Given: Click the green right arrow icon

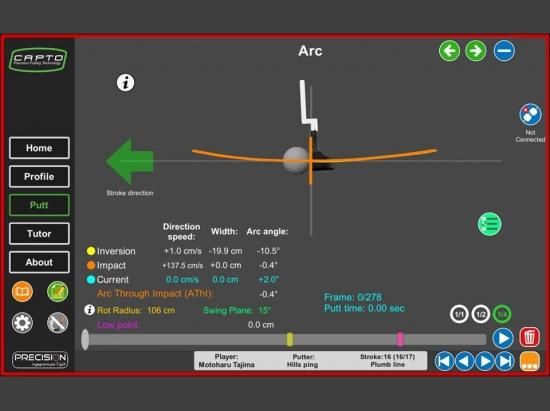Looking at the screenshot, I should 476,51.
